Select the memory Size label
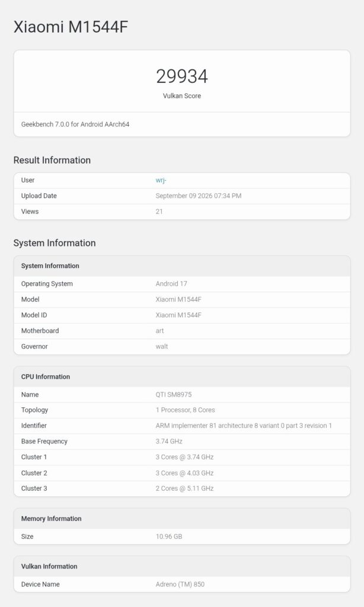Image resolution: width=364 pixels, height=607 pixels. [x=27, y=536]
